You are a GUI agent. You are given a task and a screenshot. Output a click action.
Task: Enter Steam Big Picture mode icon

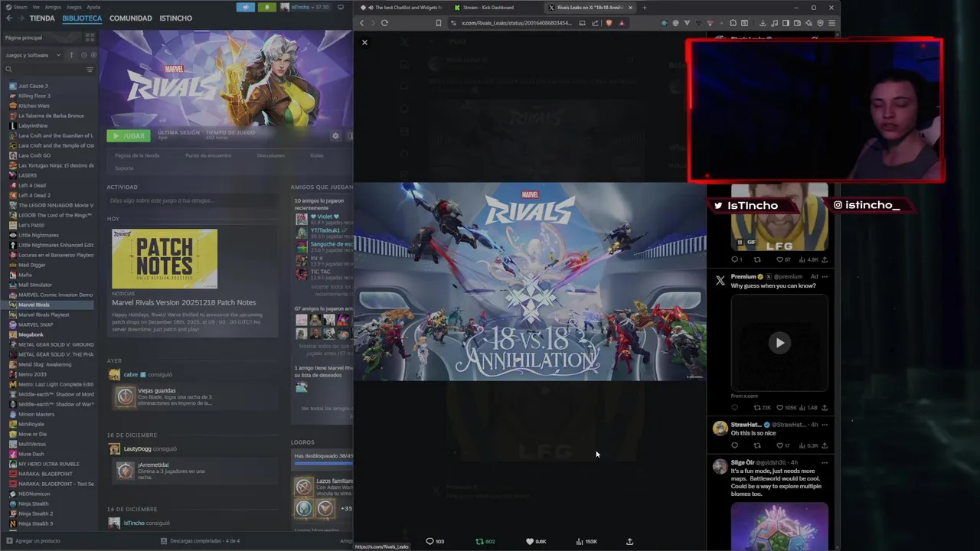[x=341, y=7]
